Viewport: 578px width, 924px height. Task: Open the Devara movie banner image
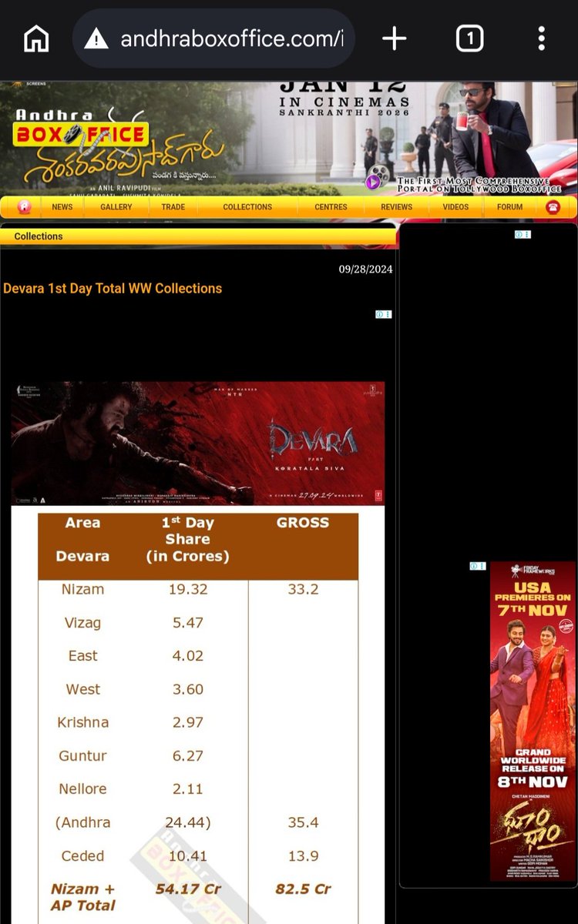(198, 444)
